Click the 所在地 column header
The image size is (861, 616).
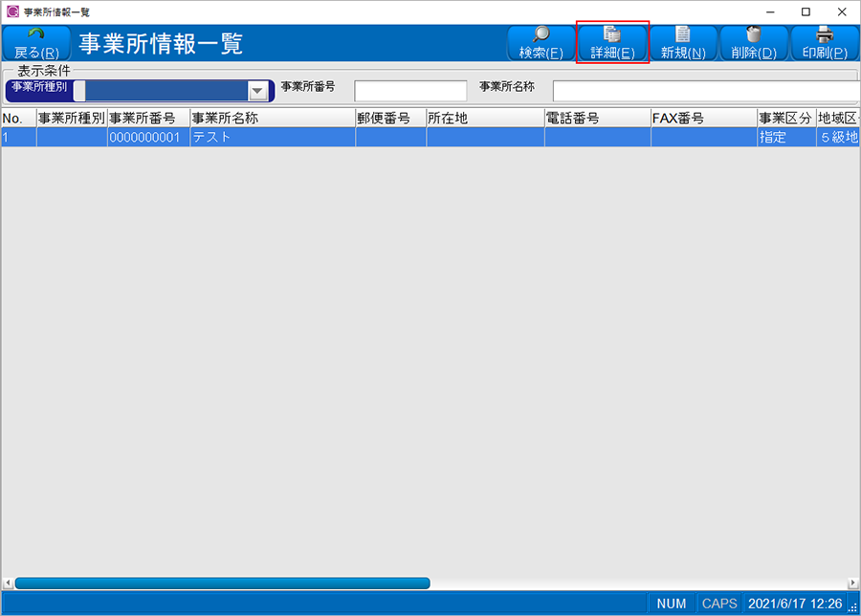(x=485, y=119)
